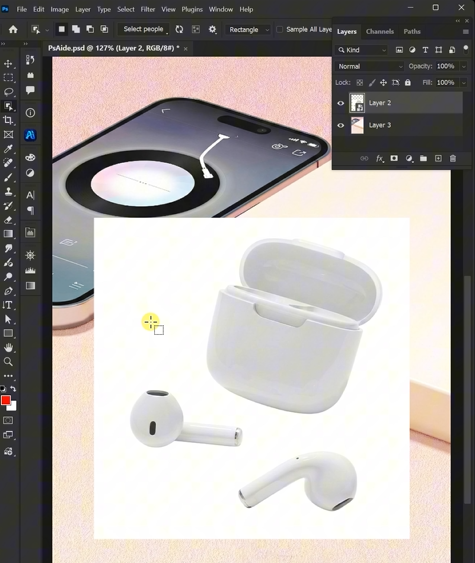The height and width of the screenshot is (563, 475).
Task: Select the Brush tool
Action: [x=8, y=177]
